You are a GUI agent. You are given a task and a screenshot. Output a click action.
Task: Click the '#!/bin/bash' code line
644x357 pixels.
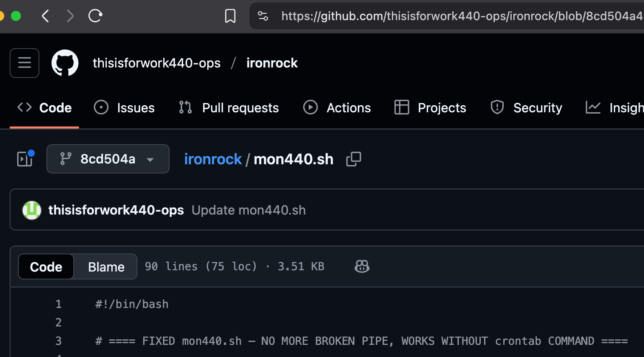(x=132, y=304)
